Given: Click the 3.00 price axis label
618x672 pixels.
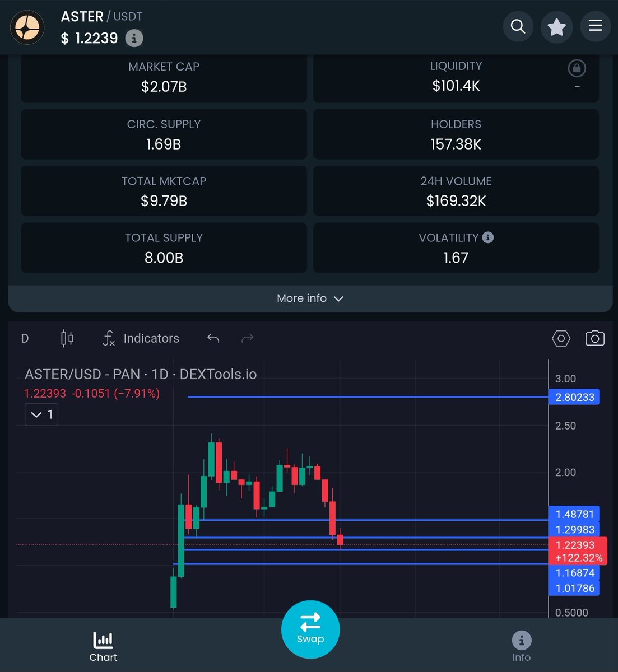Looking at the screenshot, I should pos(565,379).
